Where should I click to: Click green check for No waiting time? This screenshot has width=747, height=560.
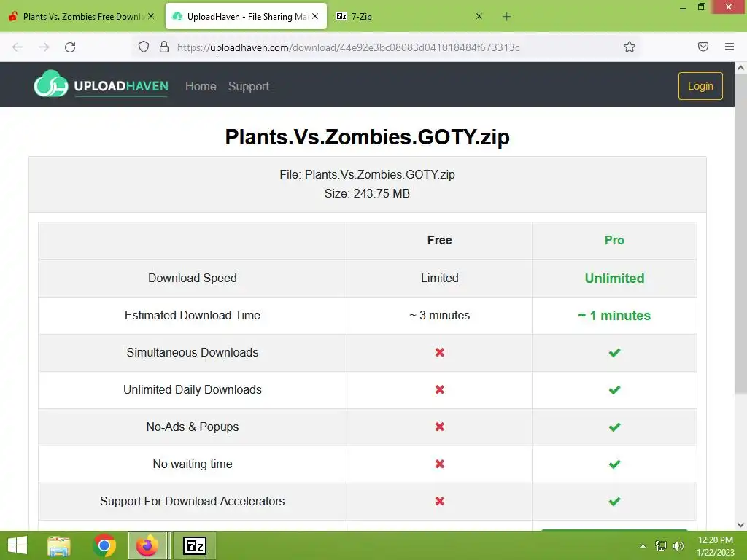pyautogui.click(x=614, y=464)
